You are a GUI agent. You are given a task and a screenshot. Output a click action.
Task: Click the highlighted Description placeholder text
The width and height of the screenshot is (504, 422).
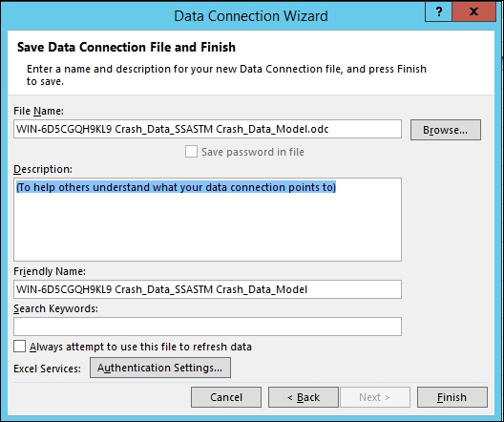click(176, 187)
